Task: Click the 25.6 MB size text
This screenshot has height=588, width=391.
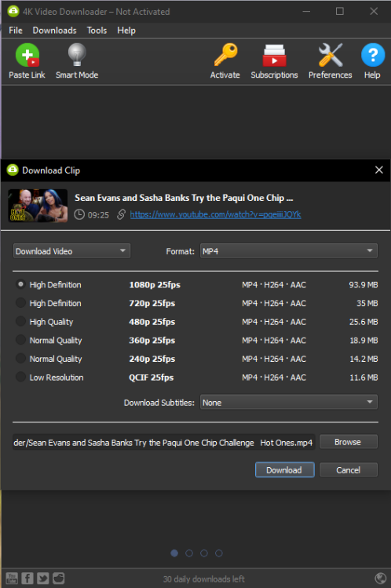Action: tap(364, 322)
